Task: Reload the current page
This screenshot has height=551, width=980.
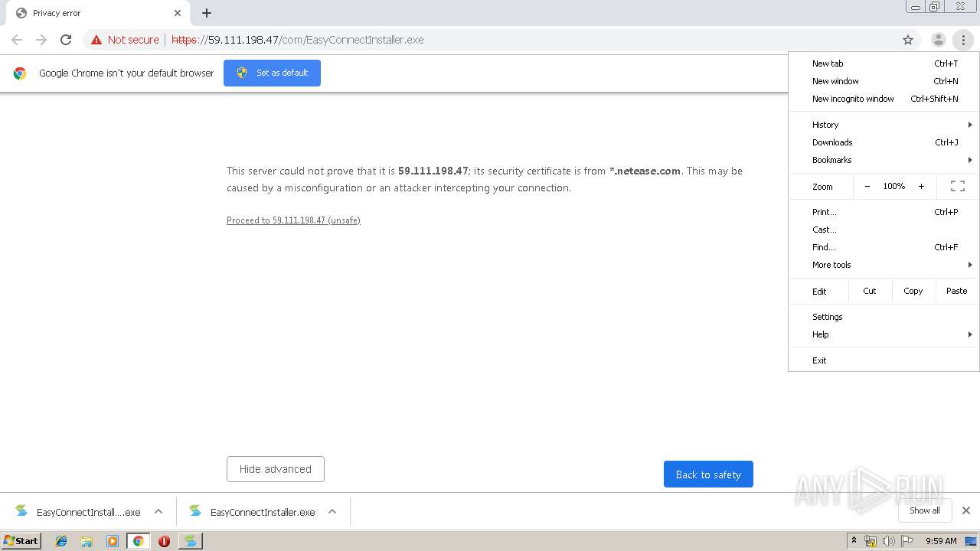Action: coord(66,40)
